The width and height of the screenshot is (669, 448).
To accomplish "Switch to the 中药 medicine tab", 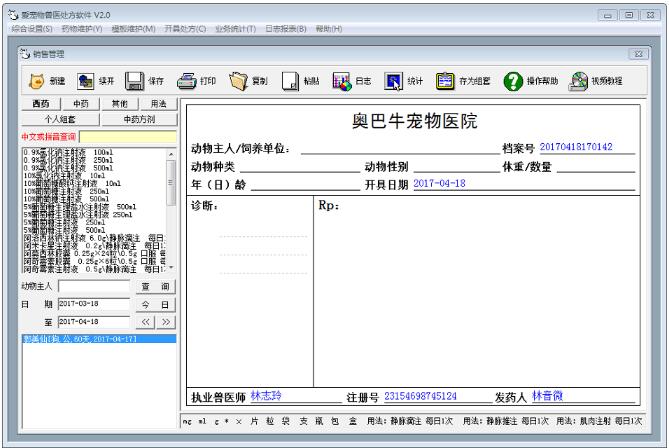I will (80, 104).
